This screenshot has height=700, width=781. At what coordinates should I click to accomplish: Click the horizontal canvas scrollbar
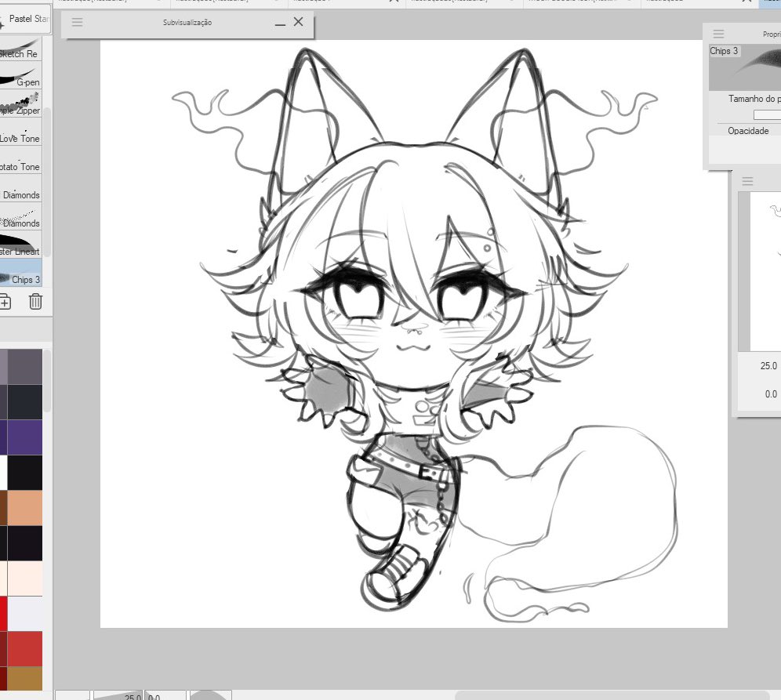(x=612, y=695)
